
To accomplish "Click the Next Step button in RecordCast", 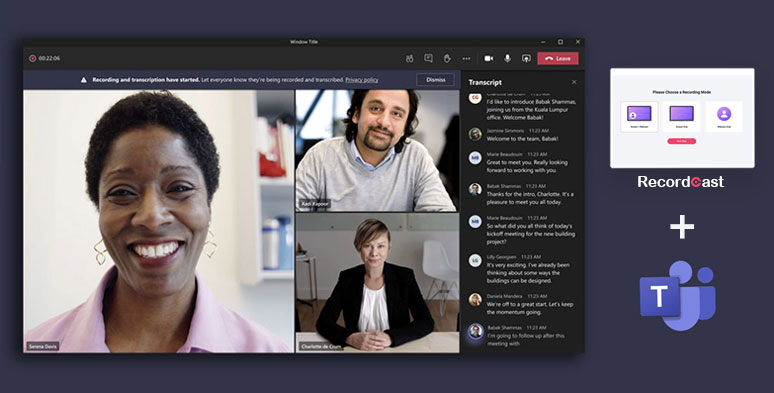I will tap(681, 141).
